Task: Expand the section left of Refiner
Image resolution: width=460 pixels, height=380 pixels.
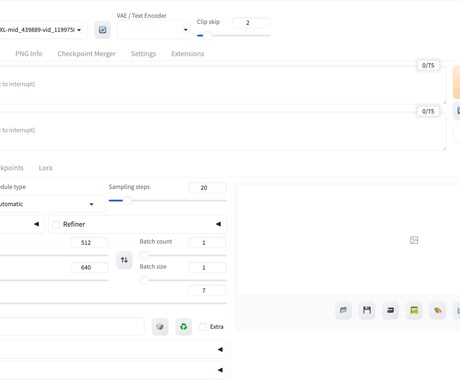Action: [x=36, y=224]
